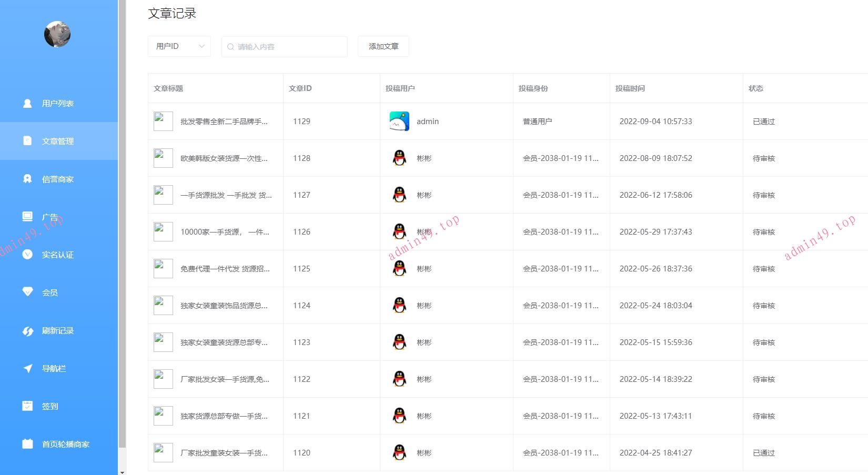Click the 添加文章 button
This screenshot has height=475, width=868.
tap(383, 46)
